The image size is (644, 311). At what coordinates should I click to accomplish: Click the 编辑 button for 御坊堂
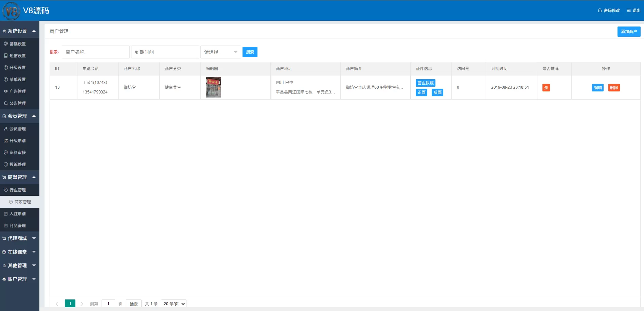click(x=598, y=88)
